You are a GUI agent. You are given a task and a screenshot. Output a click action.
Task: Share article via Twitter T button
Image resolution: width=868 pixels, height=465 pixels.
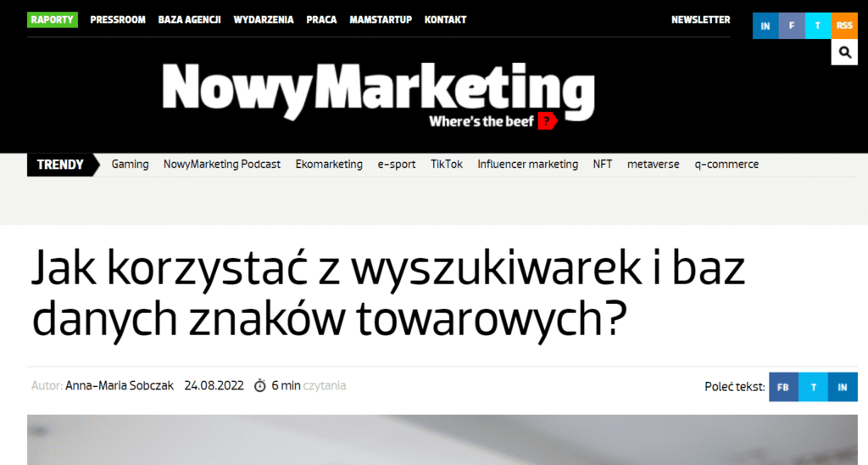(813, 387)
